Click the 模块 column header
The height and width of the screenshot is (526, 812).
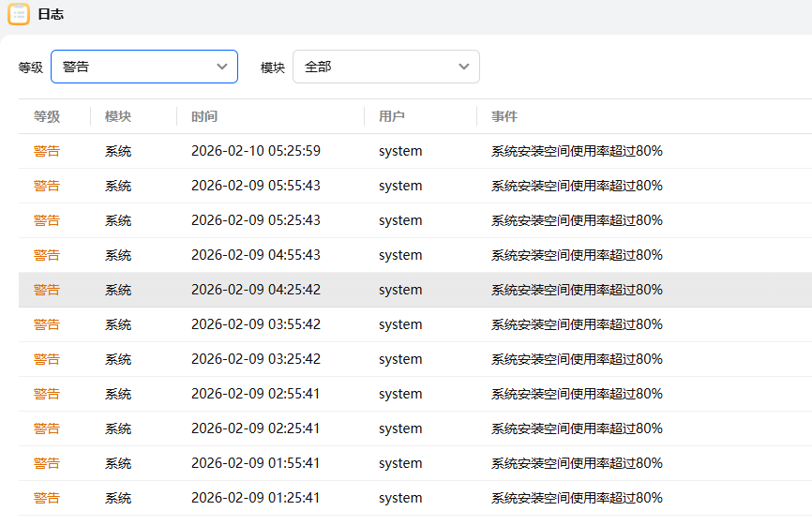click(118, 116)
